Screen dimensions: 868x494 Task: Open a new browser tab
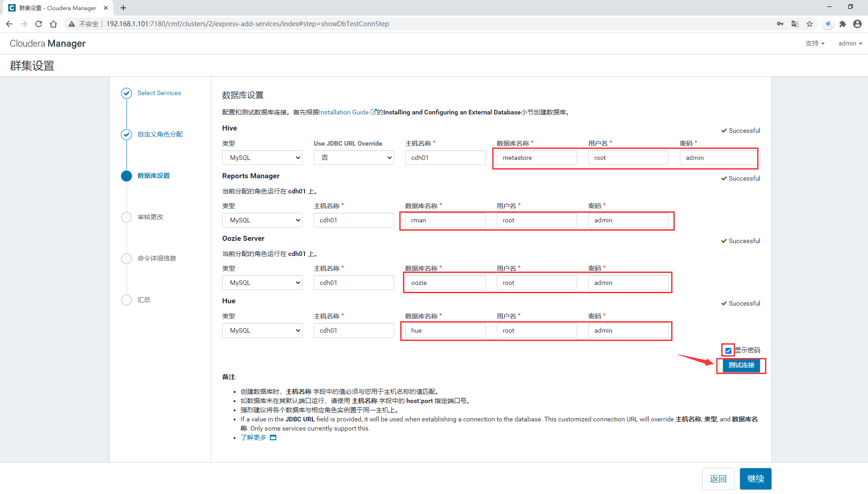[123, 8]
